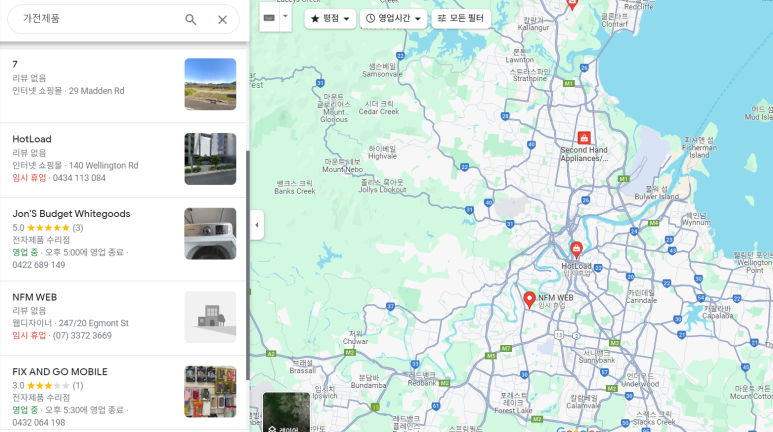Image resolution: width=773 pixels, height=432 pixels.
Task: Click the Jon'S Budget Whitegoods five-star rating
Action: point(48,227)
